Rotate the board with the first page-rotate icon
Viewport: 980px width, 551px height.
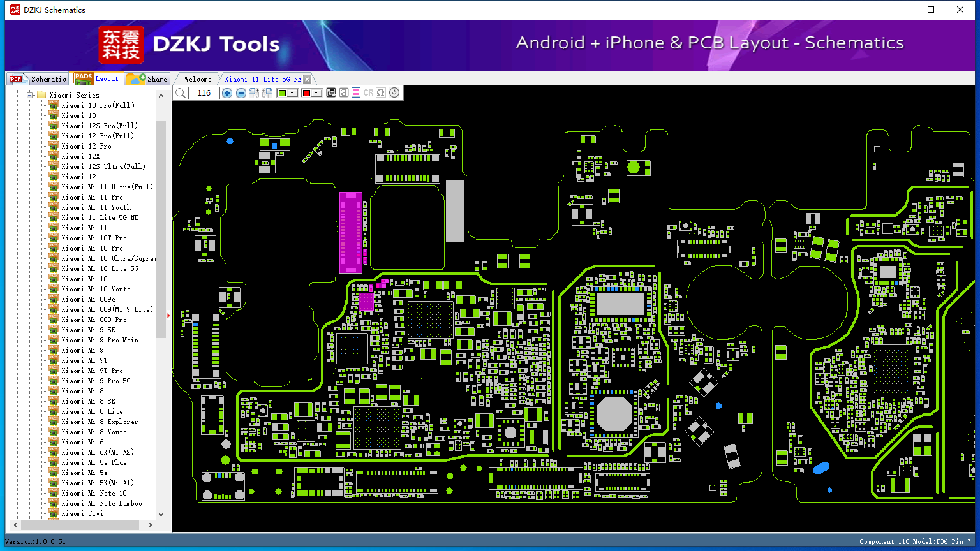point(254,93)
